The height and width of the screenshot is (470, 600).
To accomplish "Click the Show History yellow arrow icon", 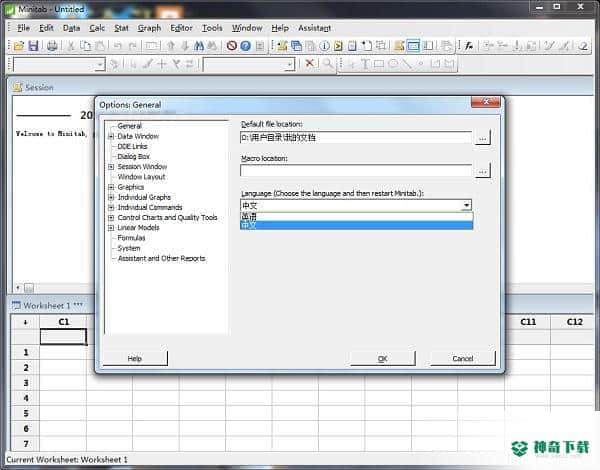I will [338, 46].
